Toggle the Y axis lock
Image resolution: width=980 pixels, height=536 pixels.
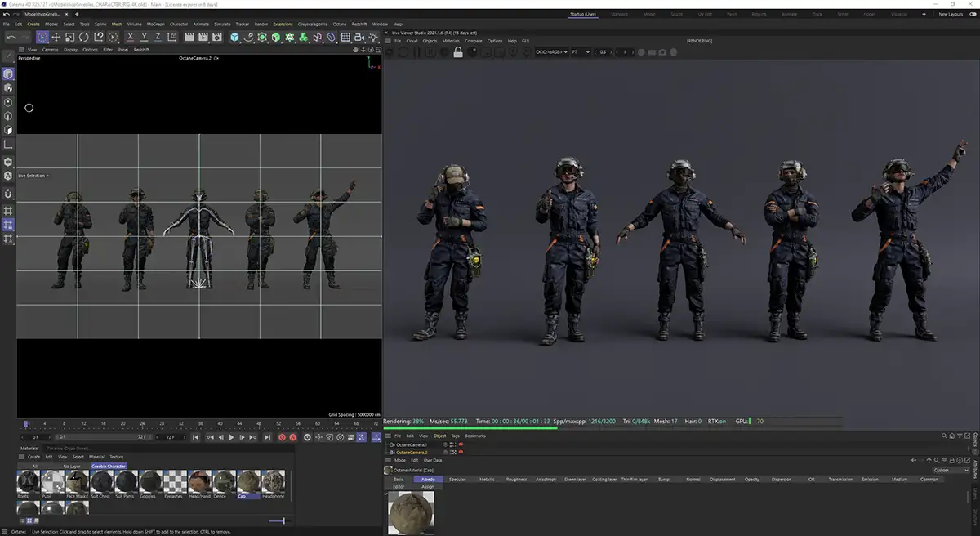[x=144, y=38]
